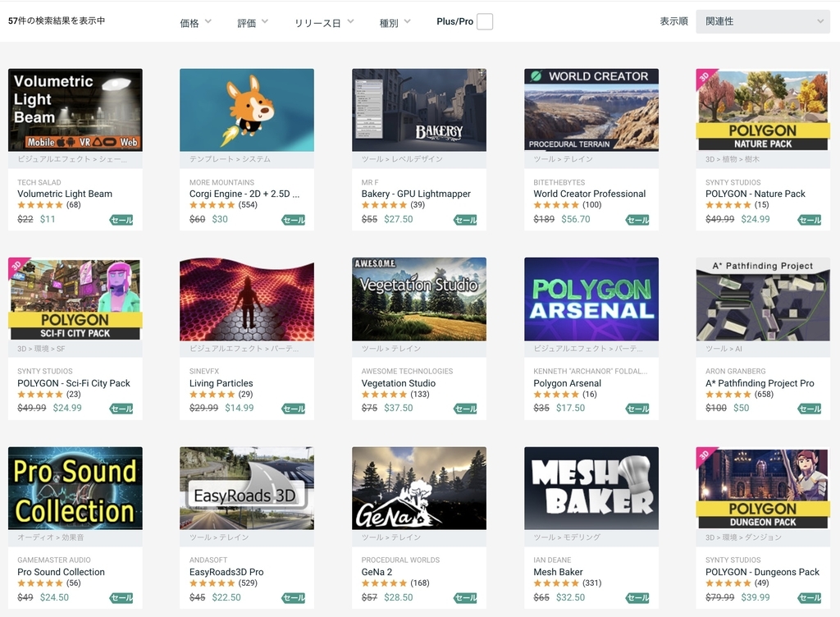Click the sale badge on World Creator Professional

click(x=637, y=220)
